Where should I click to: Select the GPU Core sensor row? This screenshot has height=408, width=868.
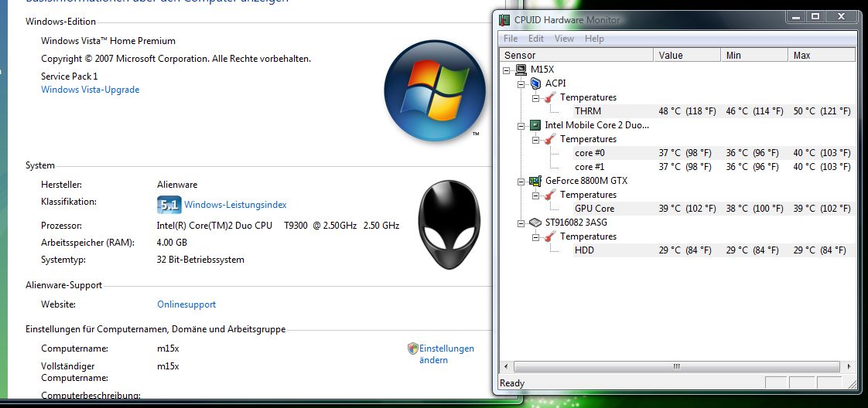713,209
